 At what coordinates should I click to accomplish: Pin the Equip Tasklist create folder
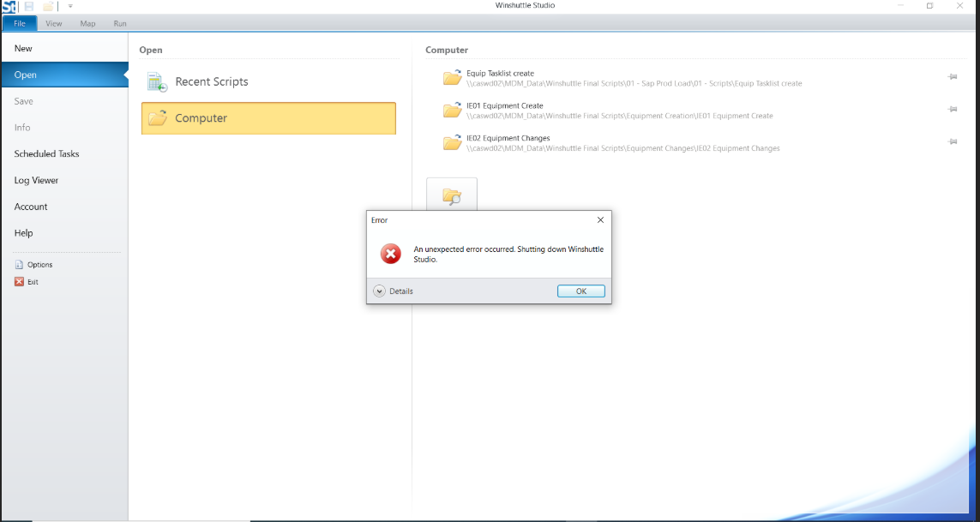click(953, 77)
